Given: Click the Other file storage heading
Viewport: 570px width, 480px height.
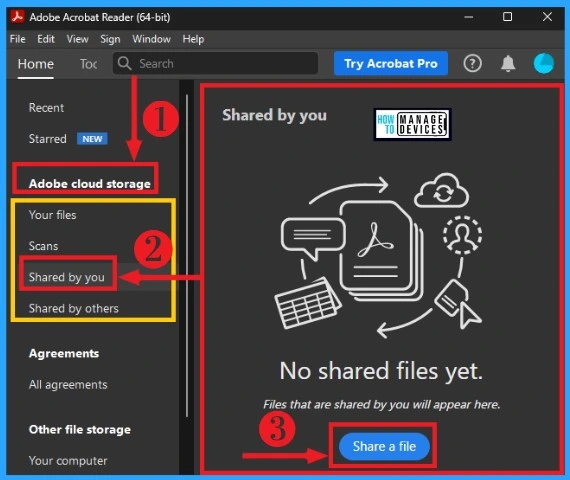Looking at the screenshot, I should pos(80,429).
